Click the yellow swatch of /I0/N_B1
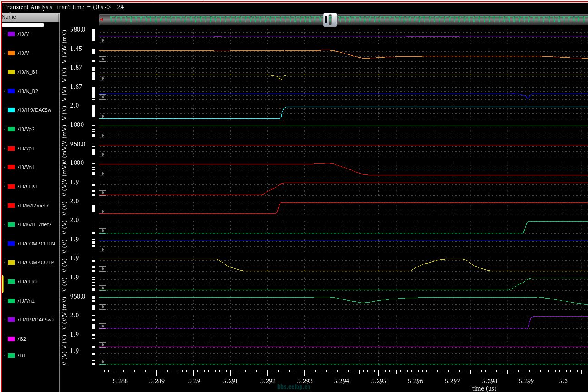This screenshot has height=392, width=588. pos(11,72)
